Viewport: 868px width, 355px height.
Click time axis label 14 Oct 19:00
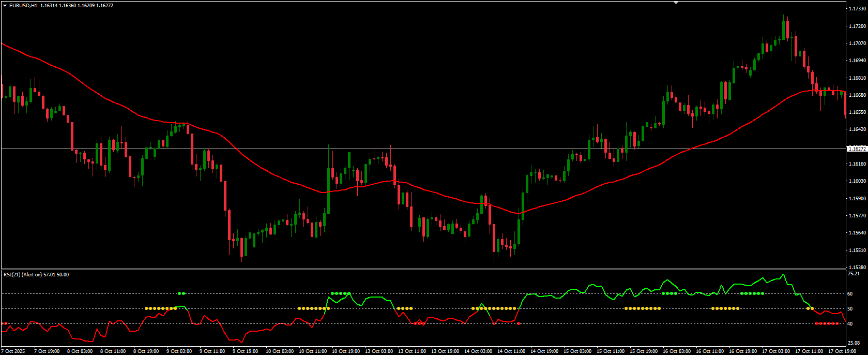tap(544, 351)
